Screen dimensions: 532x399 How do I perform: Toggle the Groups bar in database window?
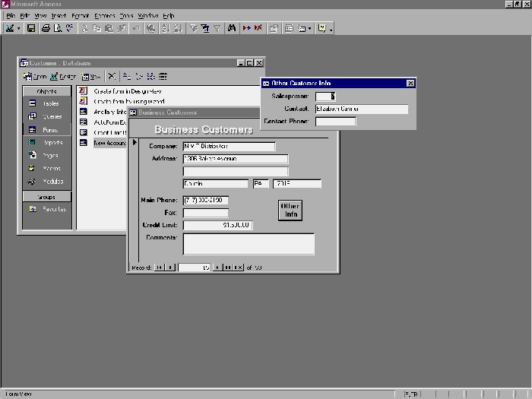pos(46,197)
